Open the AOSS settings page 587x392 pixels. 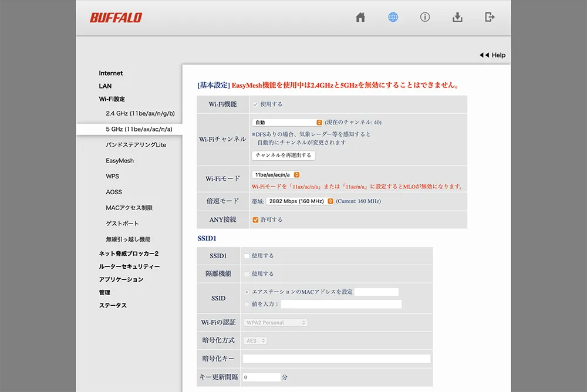pyautogui.click(x=114, y=192)
